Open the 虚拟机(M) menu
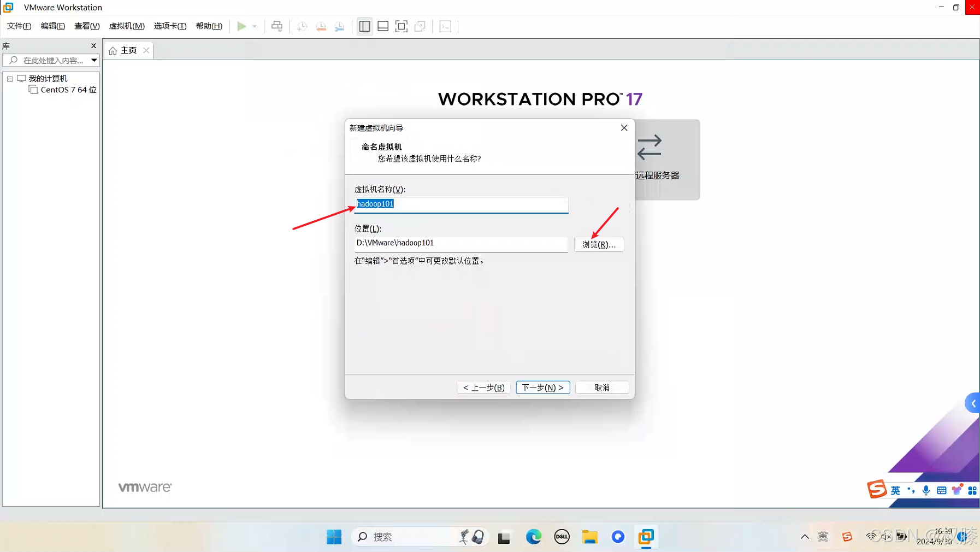Viewport: 980px width, 552px height. click(x=127, y=26)
